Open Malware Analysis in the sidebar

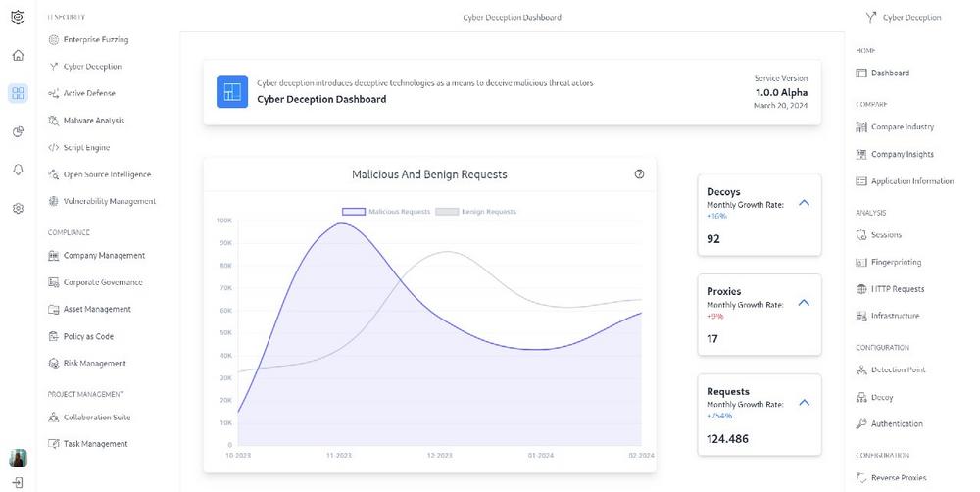(93, 121)
